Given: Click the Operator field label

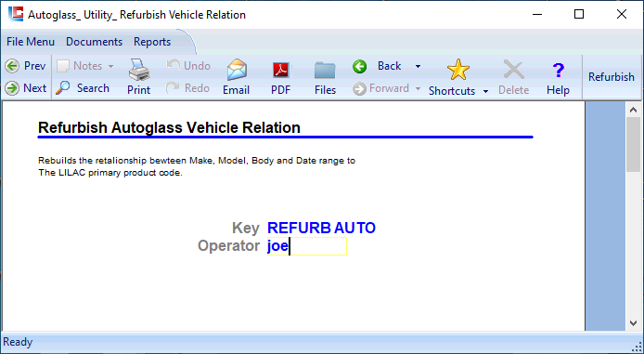Looking at the screenshot, I should point(229,246).
